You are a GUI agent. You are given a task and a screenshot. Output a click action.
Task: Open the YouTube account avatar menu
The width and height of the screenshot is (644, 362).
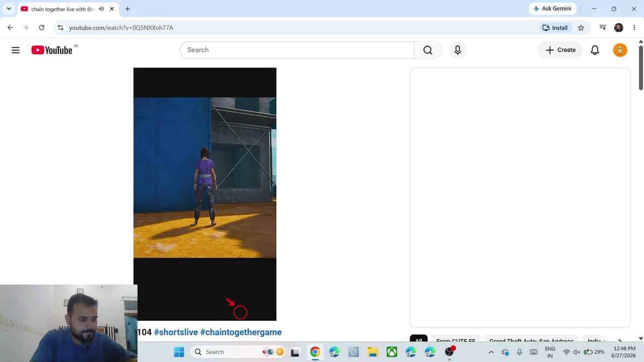(x=620, y=50)
